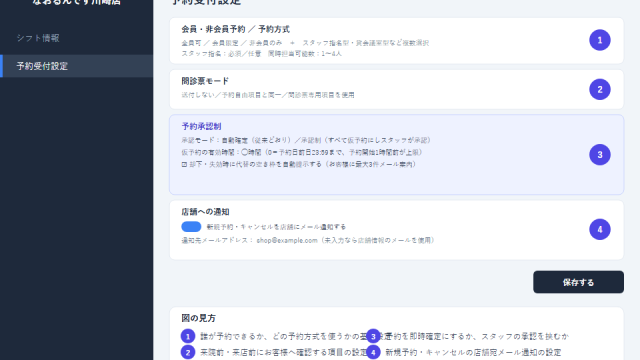Image resolution: width=640 pixels, height=360 pixels.
Task: Click the 店舗への通知 heading
Action: 205,212
